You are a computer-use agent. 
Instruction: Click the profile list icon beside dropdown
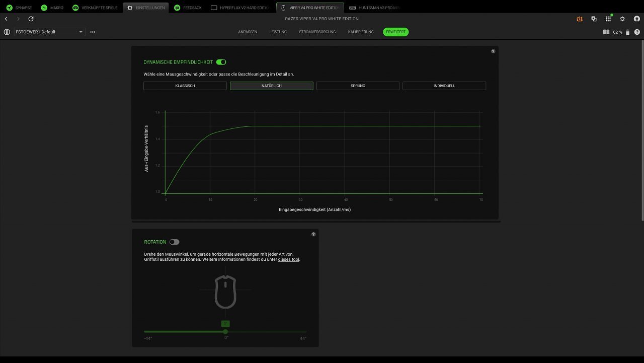tap(7, 32)
